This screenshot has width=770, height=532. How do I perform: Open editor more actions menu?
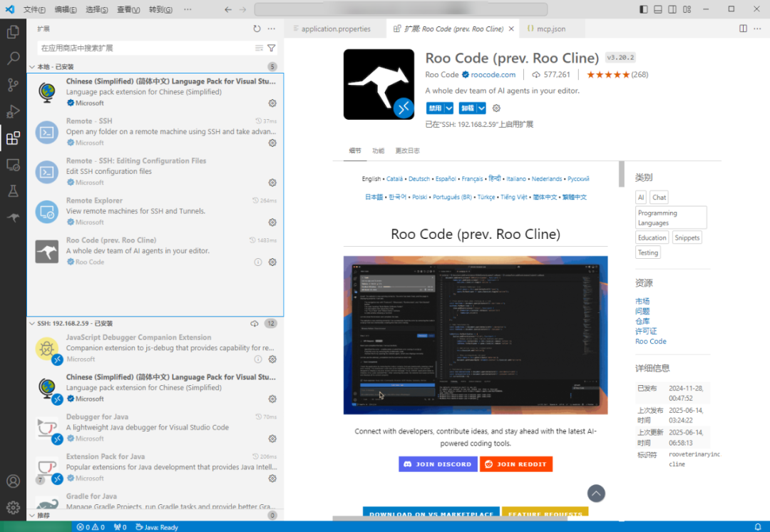tap(758, 29)
